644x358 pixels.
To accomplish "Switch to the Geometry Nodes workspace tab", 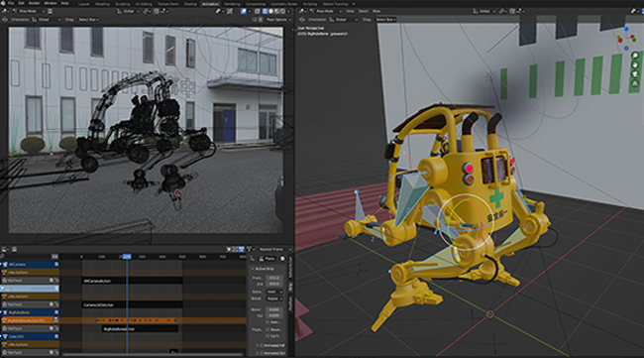I will point(283,4).
